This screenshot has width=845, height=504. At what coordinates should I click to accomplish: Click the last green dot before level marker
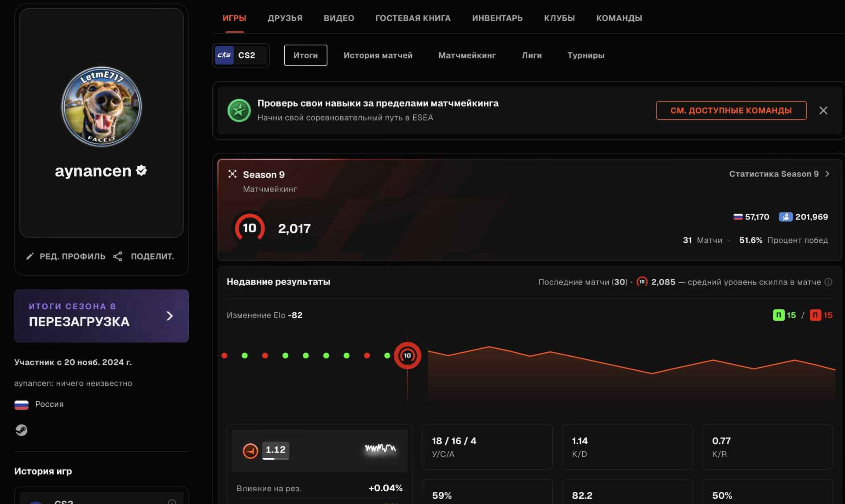(387, 355)
